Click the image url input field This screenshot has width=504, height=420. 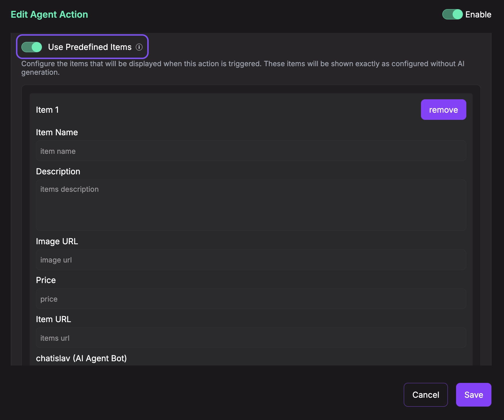click(x=251, y=260)
